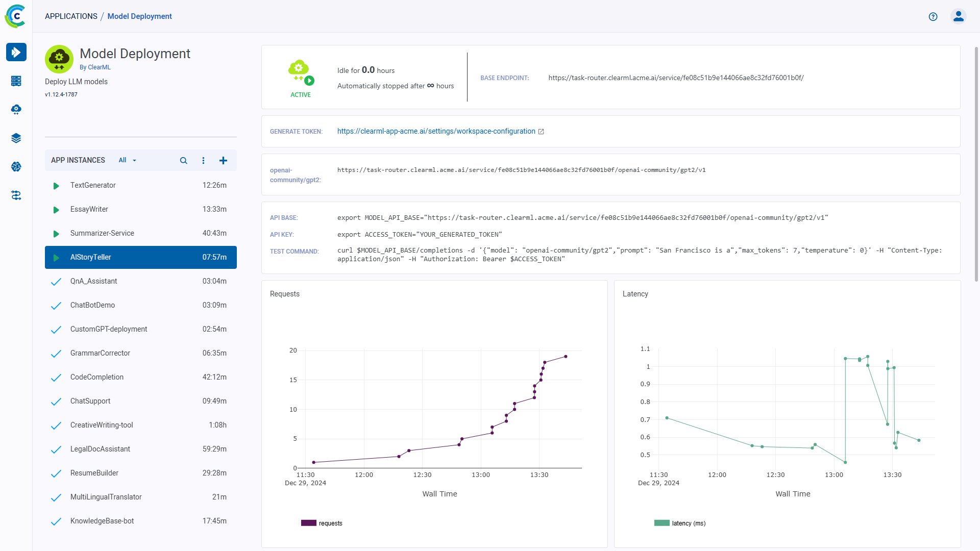The width and height of the screenshot is (980, 551).
Task: Click the checkmark beside QnA_Assistant
Action: [x=56, y=282]
